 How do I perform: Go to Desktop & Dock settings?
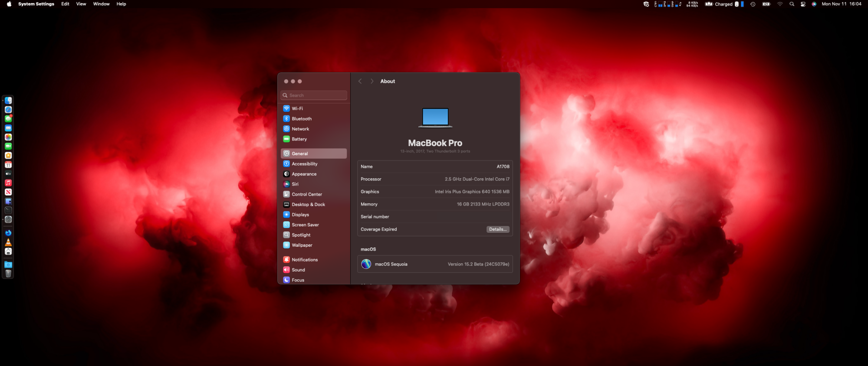pos(314,205)
